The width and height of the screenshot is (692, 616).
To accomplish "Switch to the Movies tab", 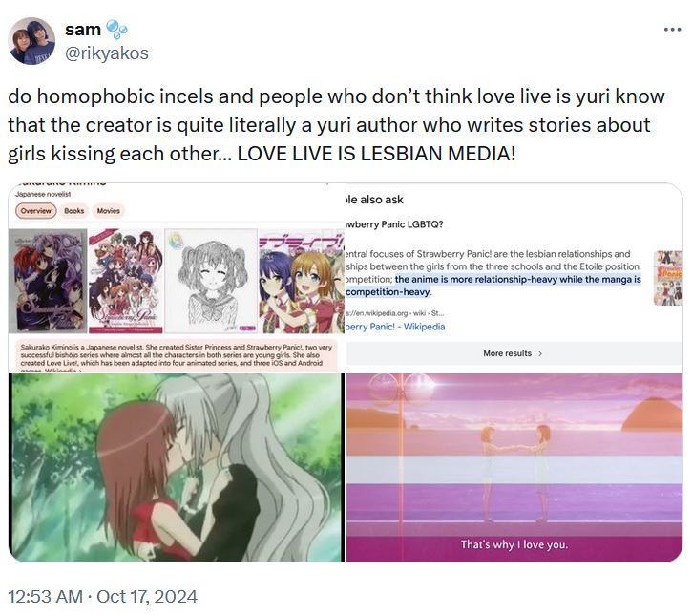I will point(109,211).
